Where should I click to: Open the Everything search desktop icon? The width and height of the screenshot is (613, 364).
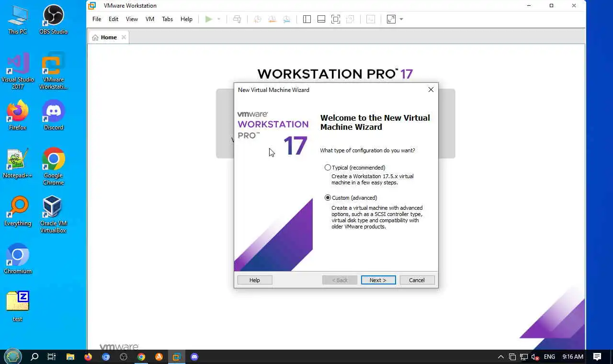(x=18, y=212)
